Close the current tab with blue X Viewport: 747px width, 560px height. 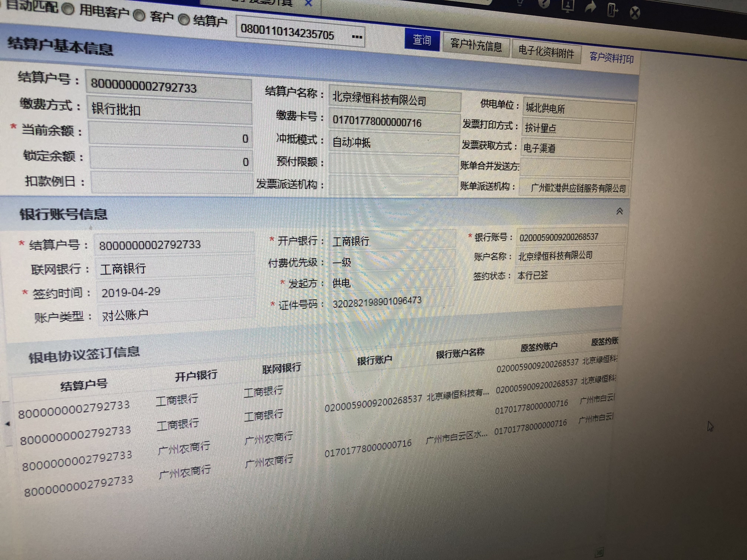[308, 3]
